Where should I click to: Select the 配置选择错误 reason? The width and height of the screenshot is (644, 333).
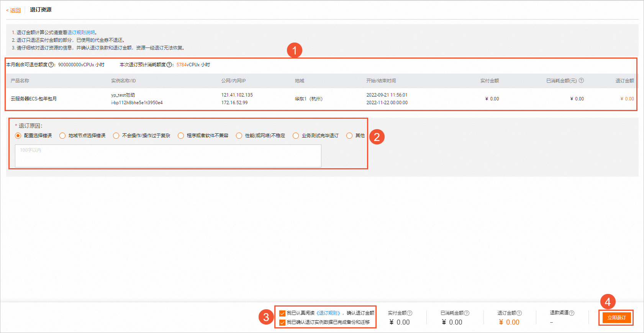coord(18,136)
